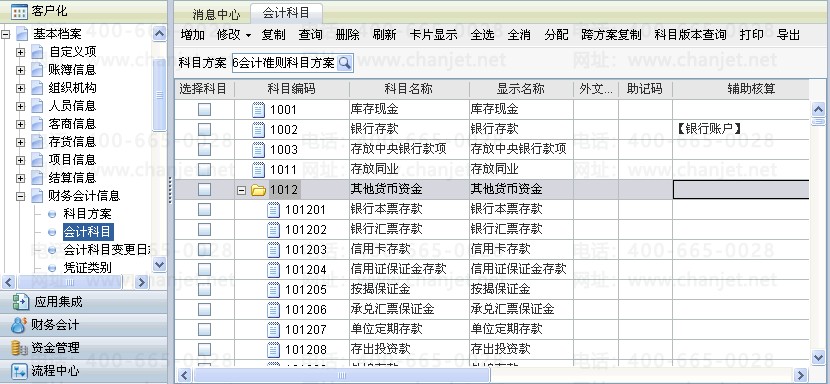Image resolution: width=830 pixels, height=384 pixels.
Task: Click the left tree vertical scrollbar thumb
Action: pyautogui.click(x=159, y=94)
